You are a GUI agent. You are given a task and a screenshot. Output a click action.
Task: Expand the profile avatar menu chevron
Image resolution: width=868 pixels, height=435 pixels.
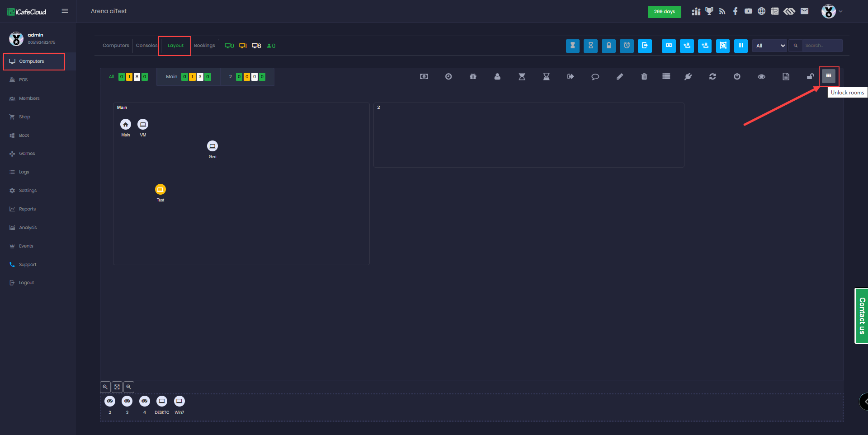[840, 11]
